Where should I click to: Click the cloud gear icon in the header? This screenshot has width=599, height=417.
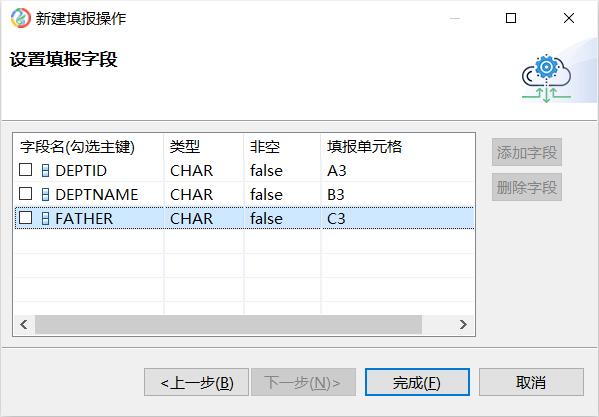pyautogui.click(x=546, y=79)
